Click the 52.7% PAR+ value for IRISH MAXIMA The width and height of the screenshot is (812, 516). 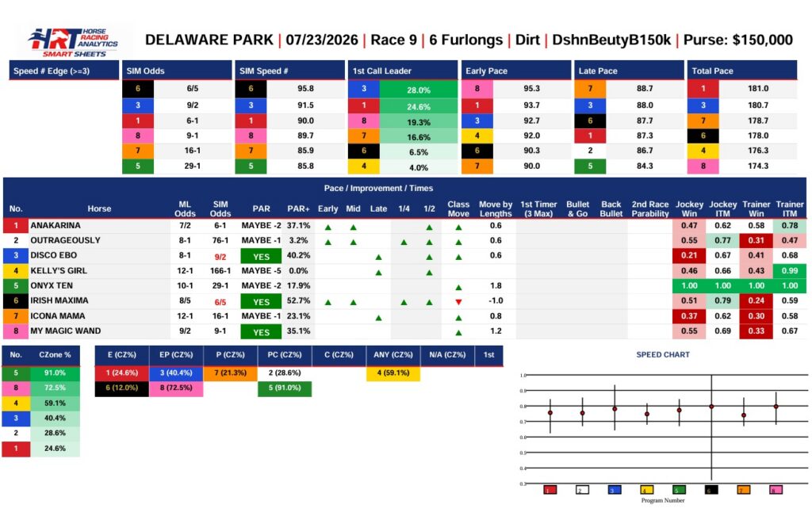(298, 300)
